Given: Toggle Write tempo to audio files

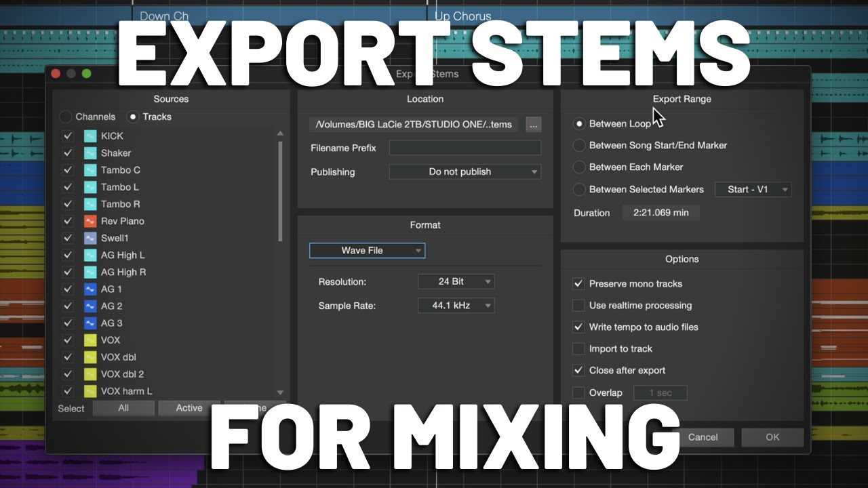Looking at the screenshot, I should 578,327.
